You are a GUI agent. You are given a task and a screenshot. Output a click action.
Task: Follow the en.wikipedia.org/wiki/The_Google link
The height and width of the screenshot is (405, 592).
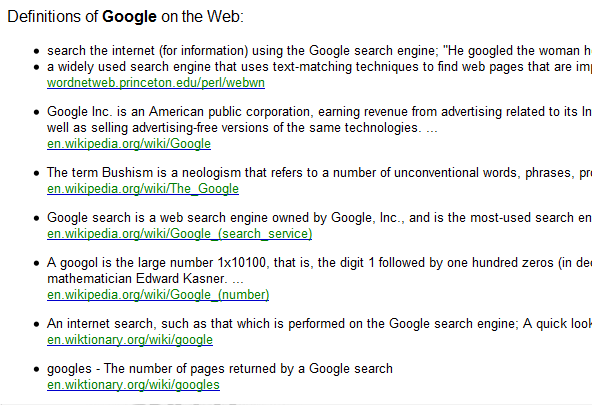coord(143,188)
